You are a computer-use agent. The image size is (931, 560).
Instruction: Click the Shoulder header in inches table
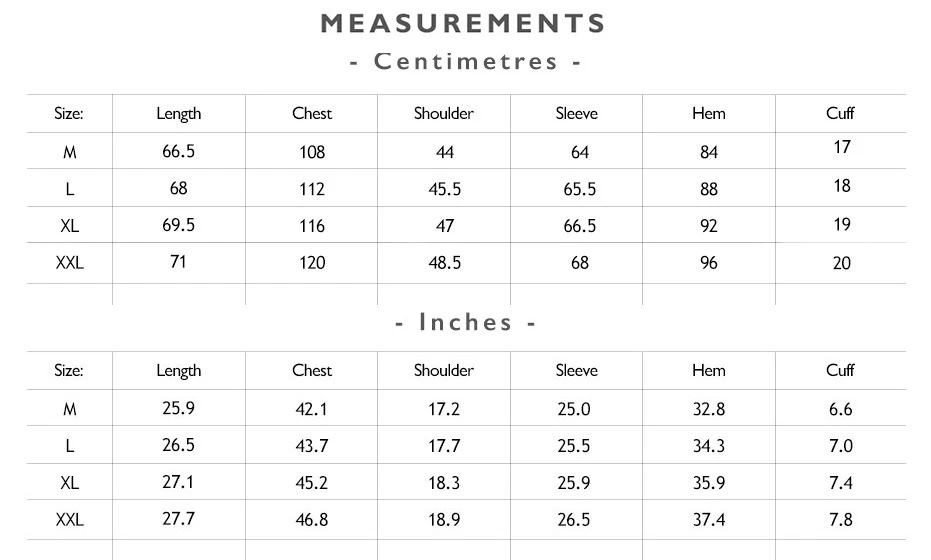[444, 370]
